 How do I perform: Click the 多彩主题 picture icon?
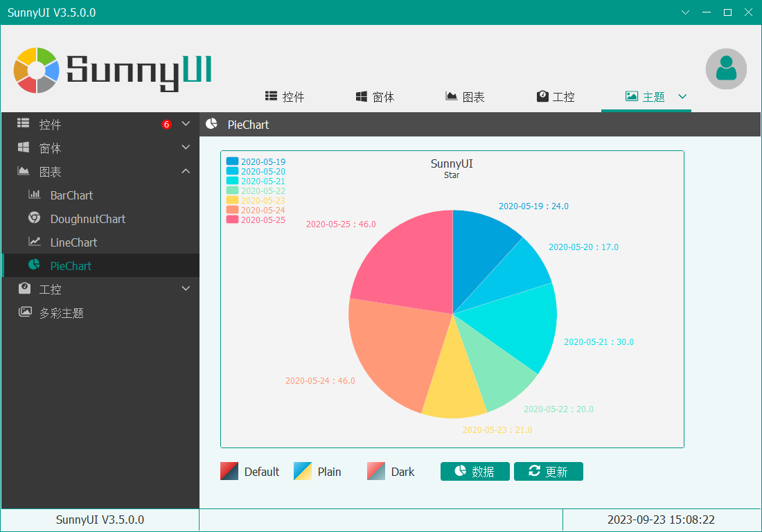coord(25,312)
